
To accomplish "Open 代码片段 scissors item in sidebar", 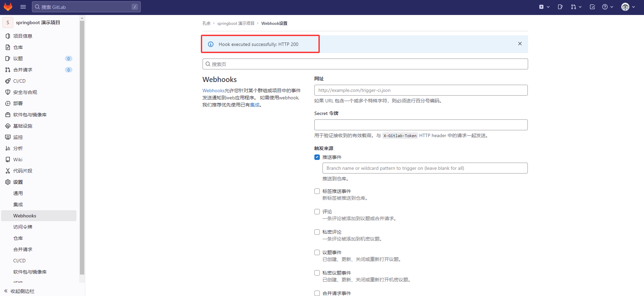I will [8, 171].
